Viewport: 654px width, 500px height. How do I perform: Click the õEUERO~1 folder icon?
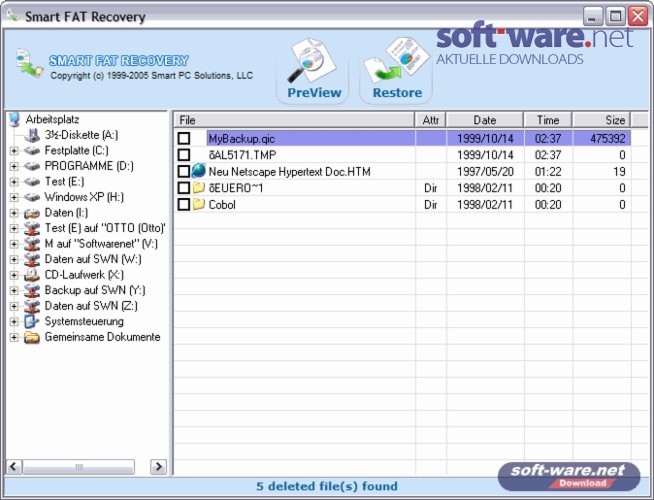[x=199, y=188]
